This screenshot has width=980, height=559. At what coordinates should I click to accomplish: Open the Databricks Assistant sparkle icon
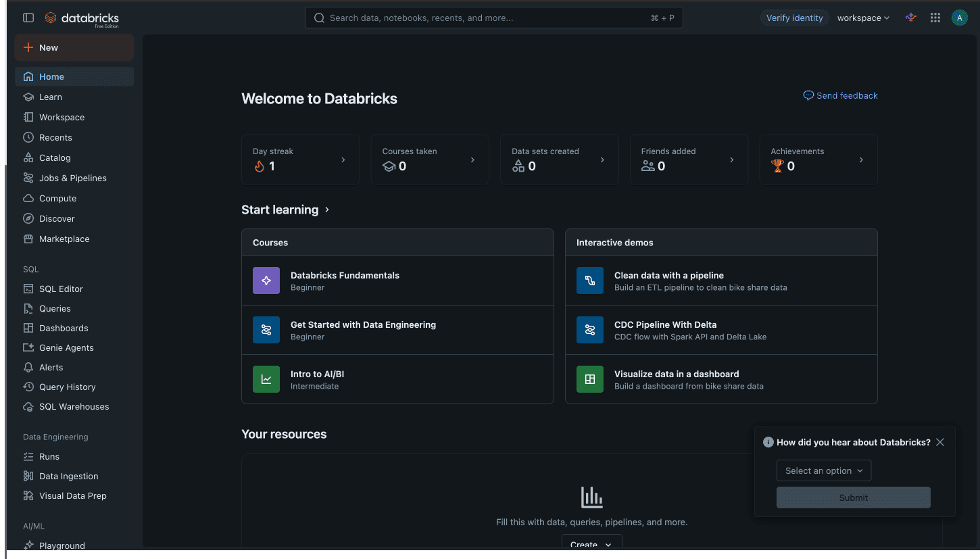911,18
